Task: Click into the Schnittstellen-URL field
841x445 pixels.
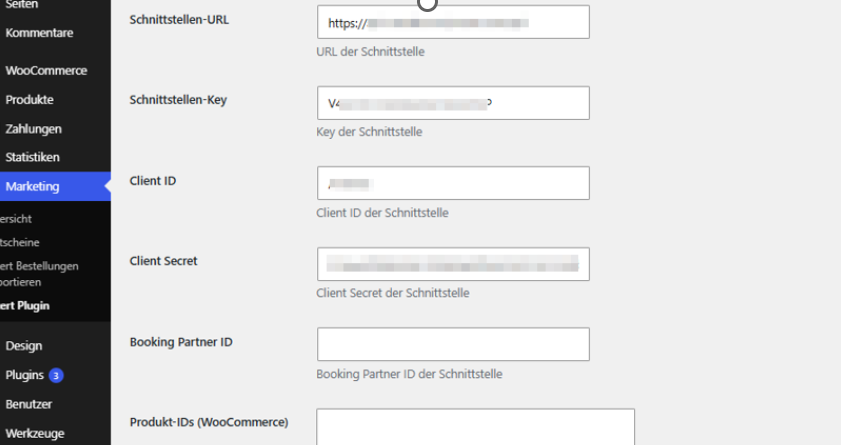Action: tap(453, 22)
